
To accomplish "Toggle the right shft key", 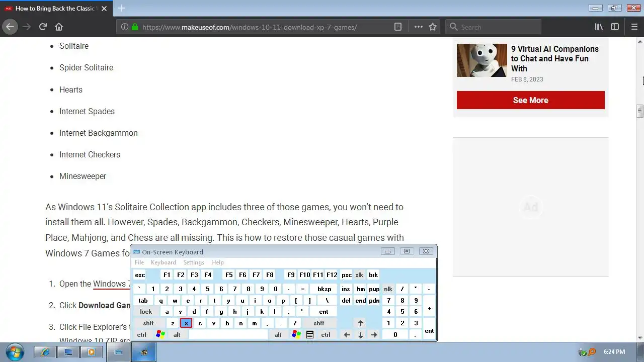I will click(319, 323).
